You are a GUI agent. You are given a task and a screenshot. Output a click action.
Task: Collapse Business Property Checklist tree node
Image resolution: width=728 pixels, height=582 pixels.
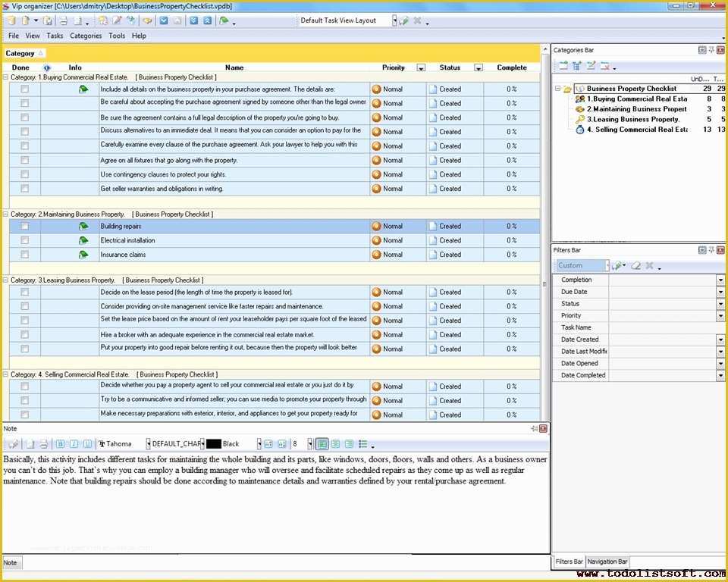557,89
